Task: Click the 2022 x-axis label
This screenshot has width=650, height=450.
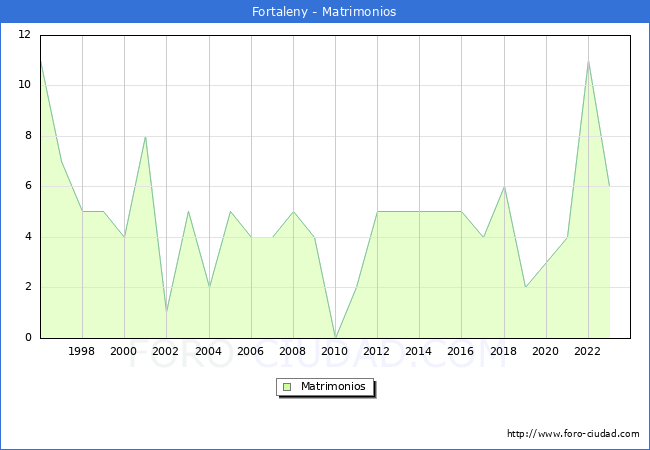Action: (x=587, y=351)
